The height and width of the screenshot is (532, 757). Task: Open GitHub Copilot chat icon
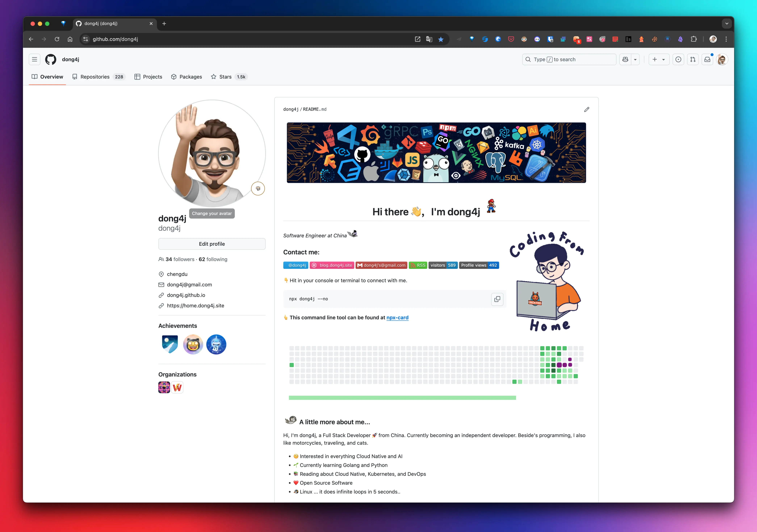point(625,59)
